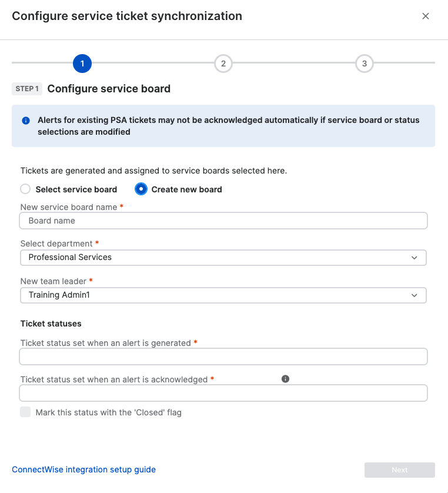This screenshot has width=448, height=493.
Task: Focus the alert generated ticket status field
Action: click(x=223, y=357)
